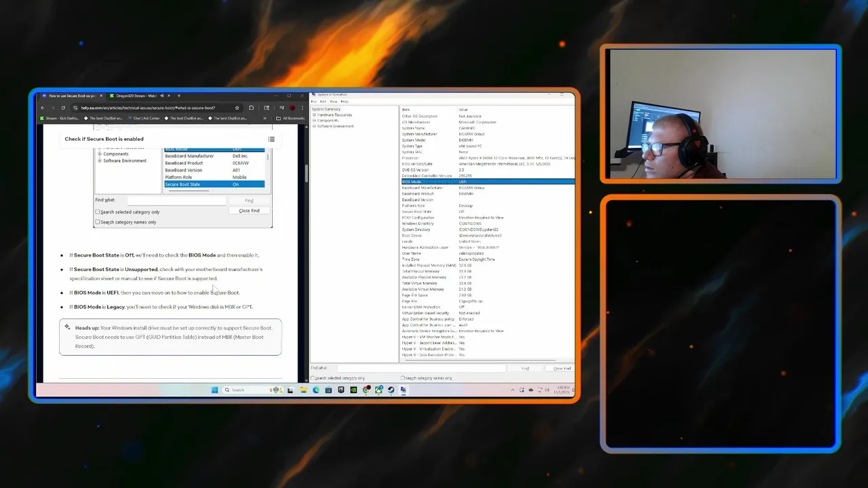Open the Chrome extensions puzzle icon
The height and width of the screenshot is (488, 868).
pos(251,108)
